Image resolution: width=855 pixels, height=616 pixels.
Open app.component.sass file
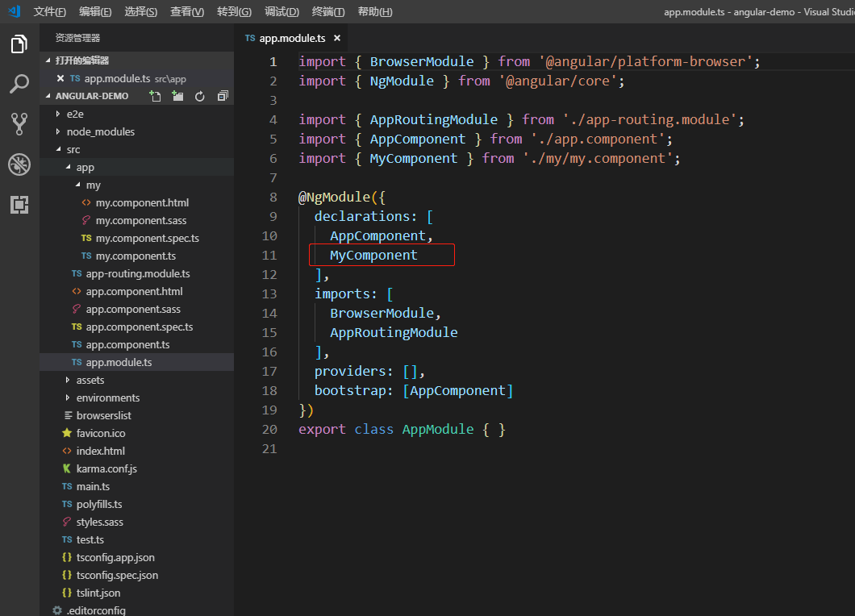[x=137, y=309]
